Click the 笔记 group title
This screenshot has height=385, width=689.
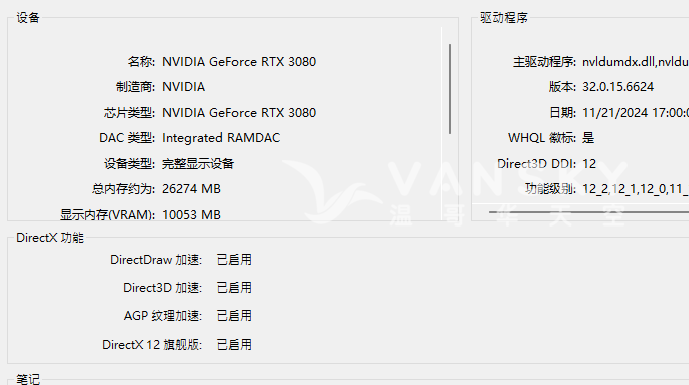pyautogui.click(x=28, y=379)
